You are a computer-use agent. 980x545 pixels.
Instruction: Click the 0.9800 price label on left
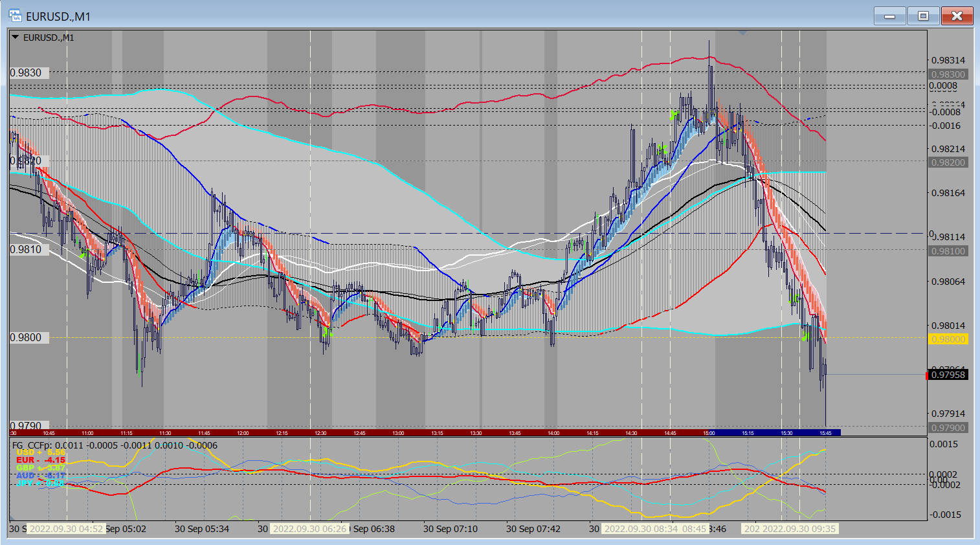pos(27,337)
